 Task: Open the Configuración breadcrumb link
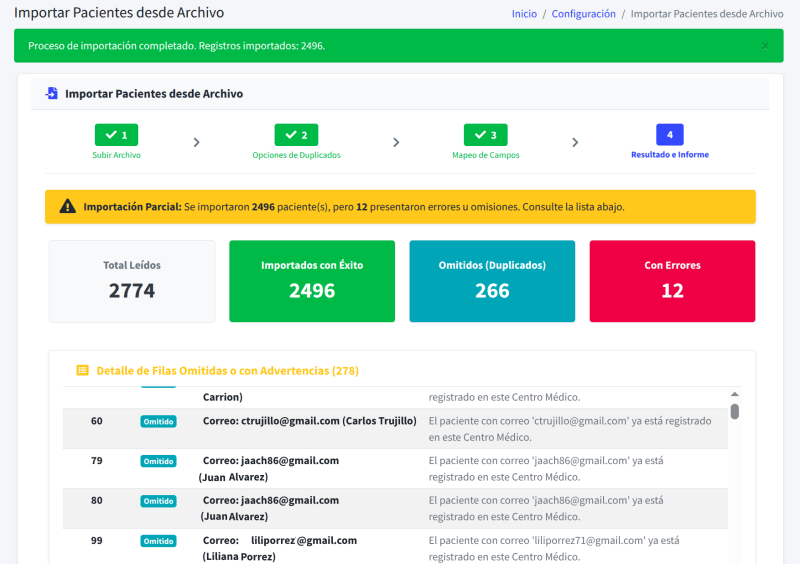click(x=583, y=14)
